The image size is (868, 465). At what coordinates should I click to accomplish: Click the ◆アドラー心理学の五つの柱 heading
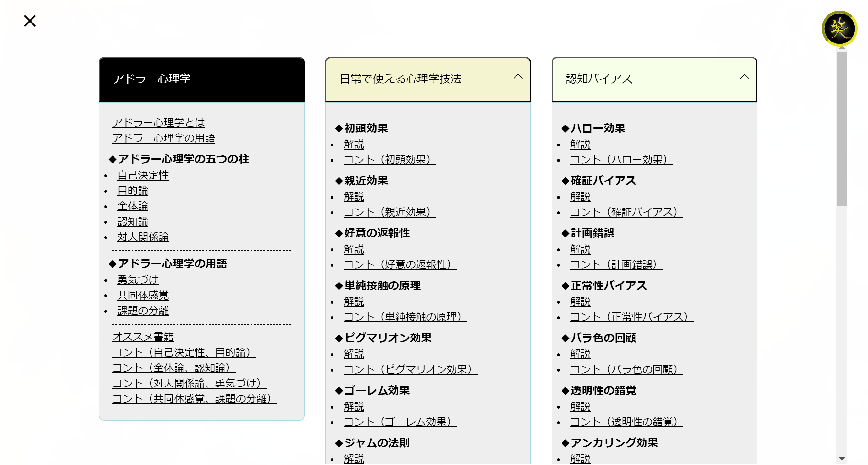click(x=178, y=159)
